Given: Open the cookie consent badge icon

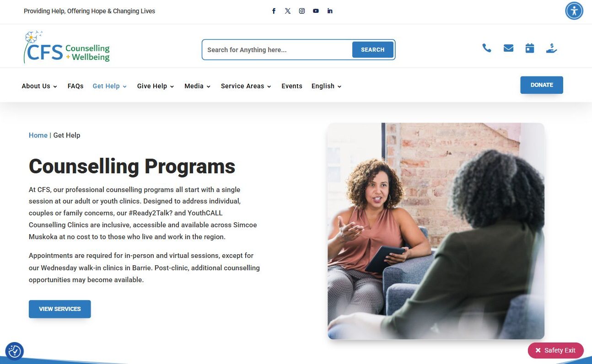Looking at the screenshot, I should click(x=15, y=351).
